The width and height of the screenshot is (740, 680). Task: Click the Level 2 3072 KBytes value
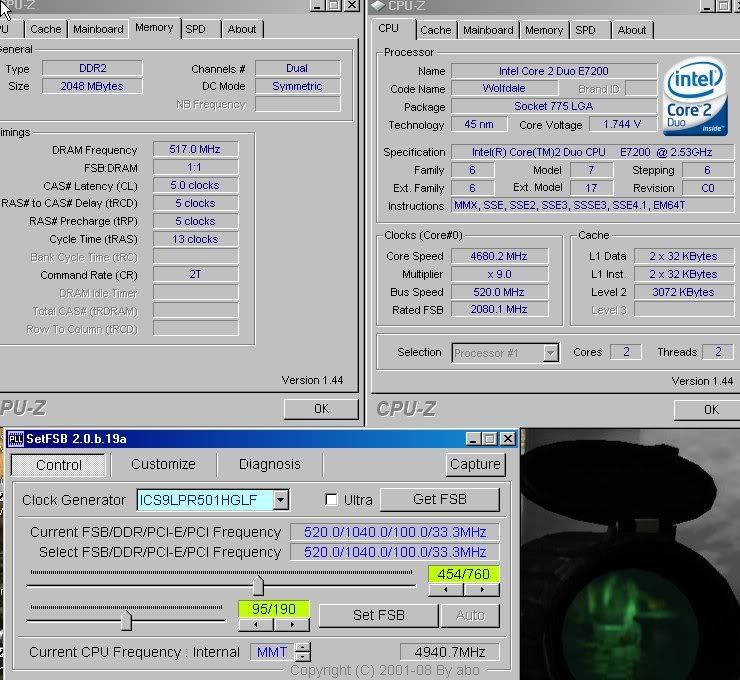tap(683, 292)
